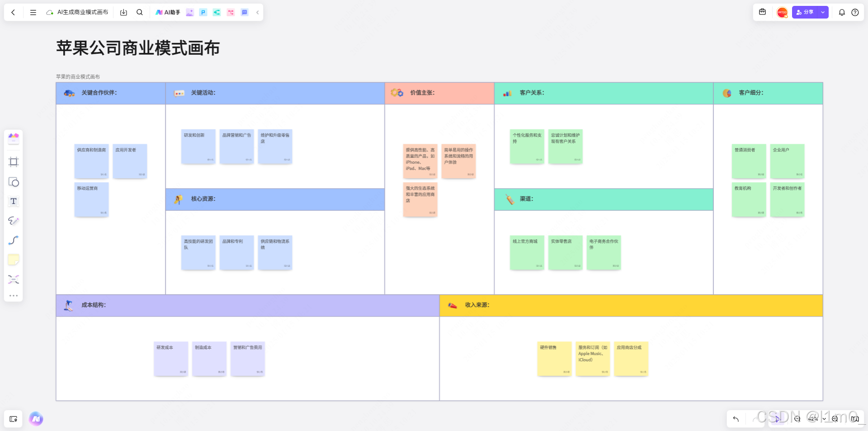868x431 pixels.
Task: Click the cloud sync status icon
Action: (x=50, y=12)
